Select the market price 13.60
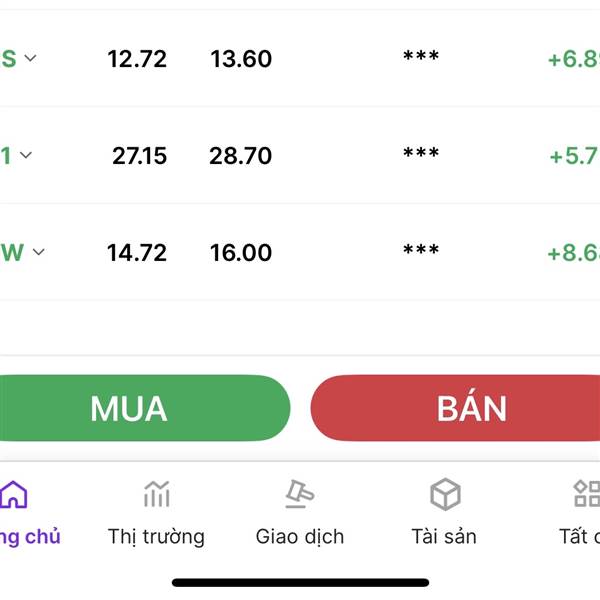600x600 pixels. point(241,59)
